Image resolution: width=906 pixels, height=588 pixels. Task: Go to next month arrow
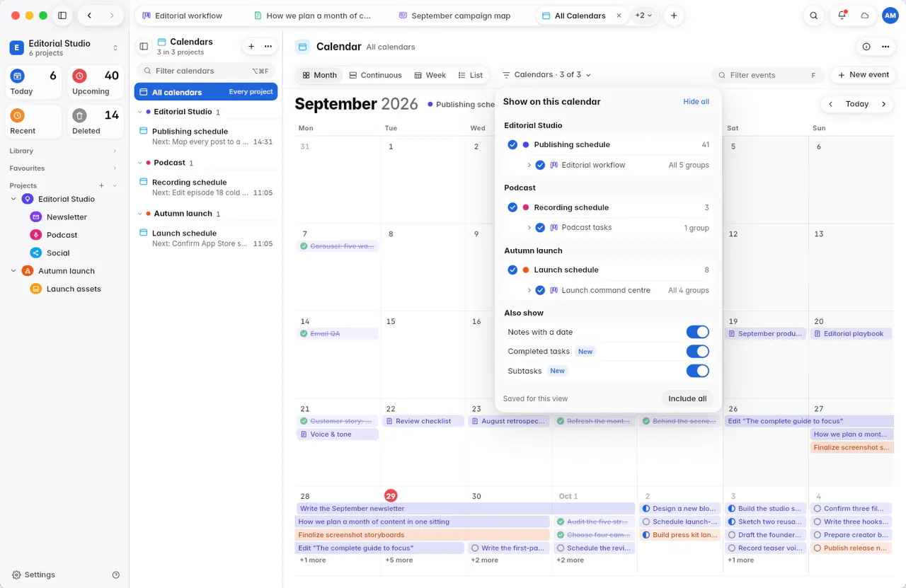[x=883, y=104]
